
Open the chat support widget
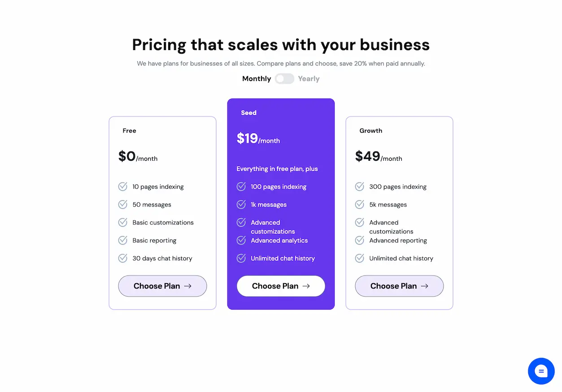coord(541,371)
